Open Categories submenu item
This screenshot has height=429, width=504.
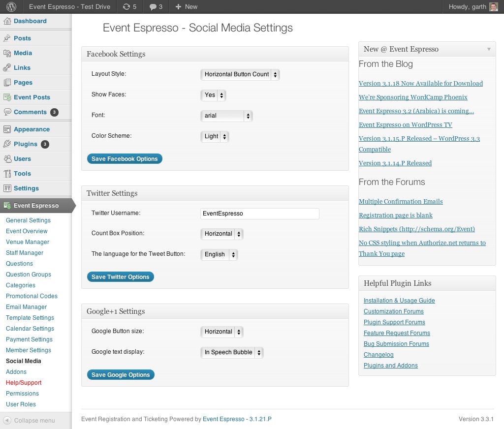[21, 285]
